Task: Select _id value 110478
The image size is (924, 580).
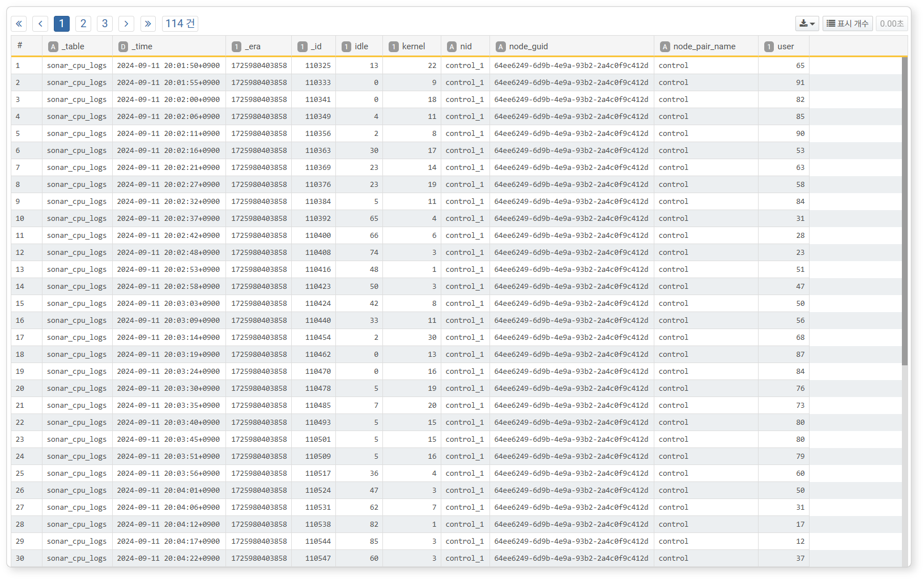Action: coord(318,389)
